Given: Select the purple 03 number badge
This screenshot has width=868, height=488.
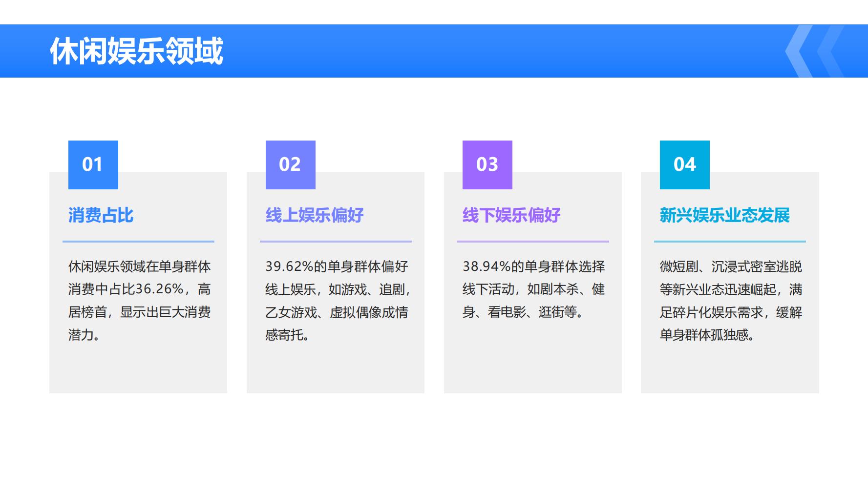Looking at the screenshot, I should 487,165.
